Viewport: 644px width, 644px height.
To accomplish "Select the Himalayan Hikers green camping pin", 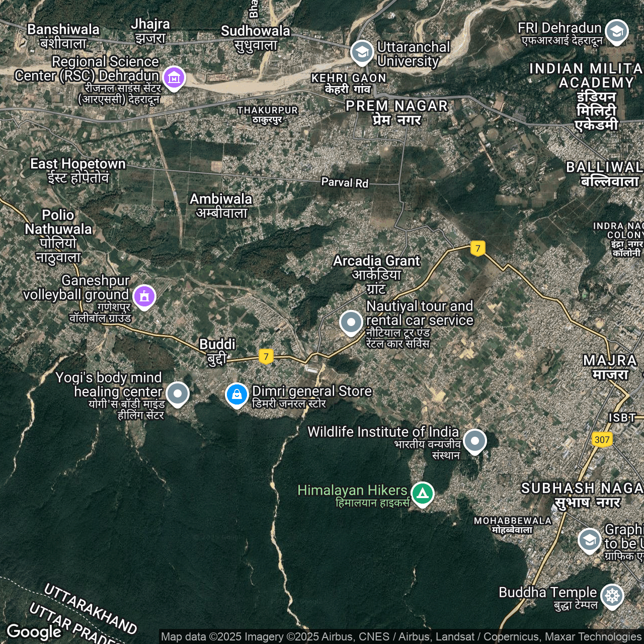I will click(x=422, y=494).
